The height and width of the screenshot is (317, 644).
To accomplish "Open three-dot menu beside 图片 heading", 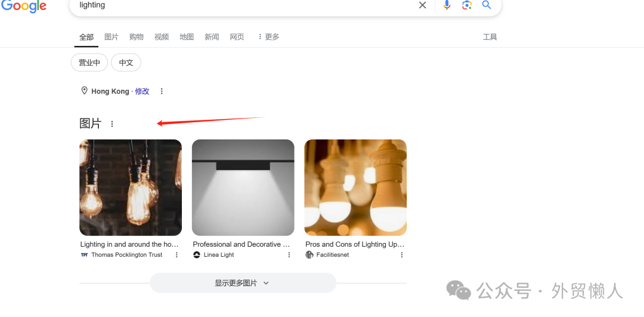I will [112, 123].
